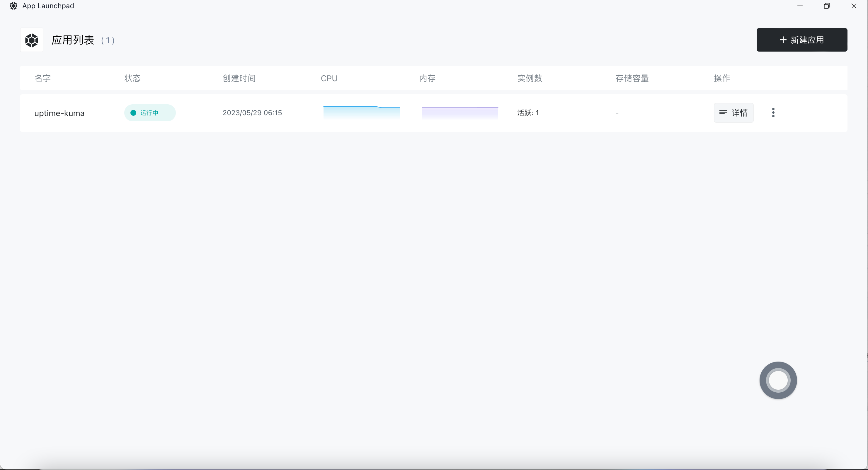
Task: Click the 操作 column header
Action: 722,78
